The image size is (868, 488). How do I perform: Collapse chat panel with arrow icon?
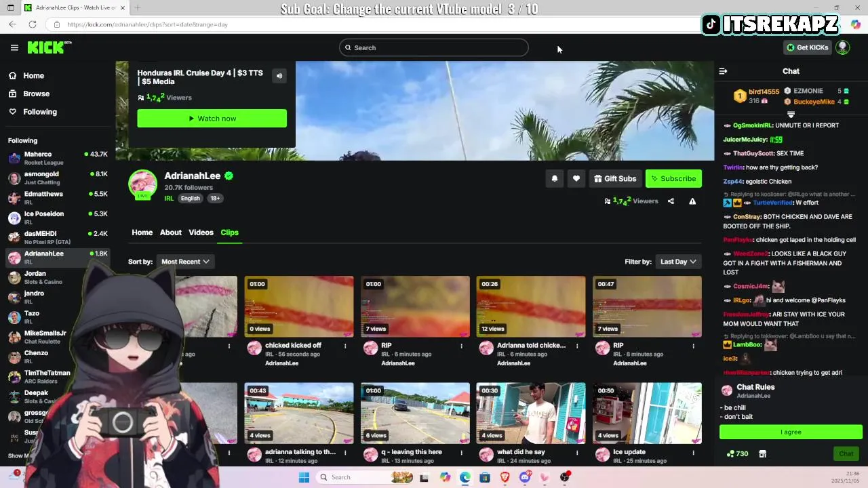coord(723,71)
